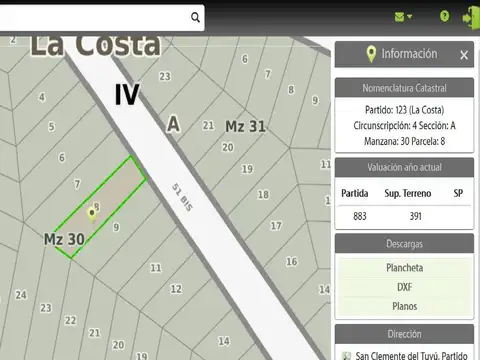The image size is (480, 360).
Task: Download the DXF file
Action: [404, 287]
